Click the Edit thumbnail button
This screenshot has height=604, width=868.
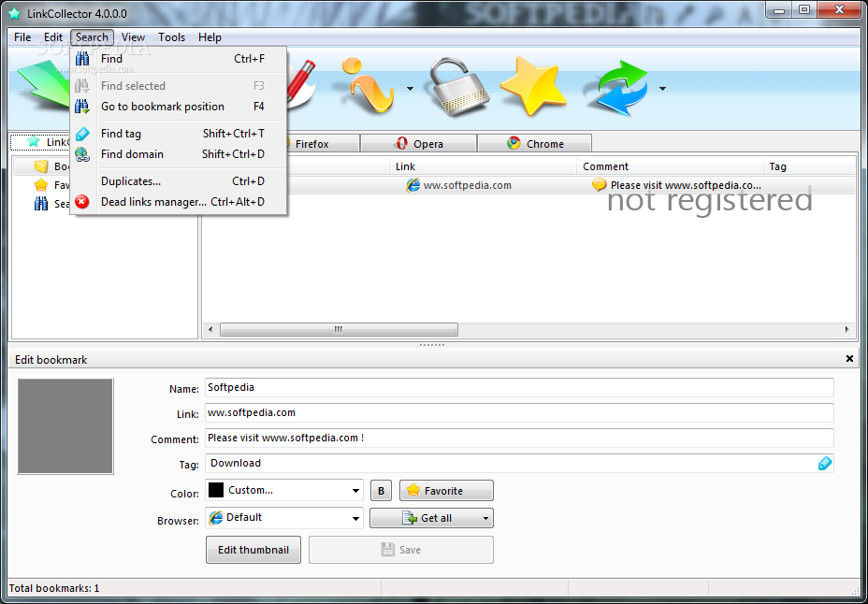[253, 550]
